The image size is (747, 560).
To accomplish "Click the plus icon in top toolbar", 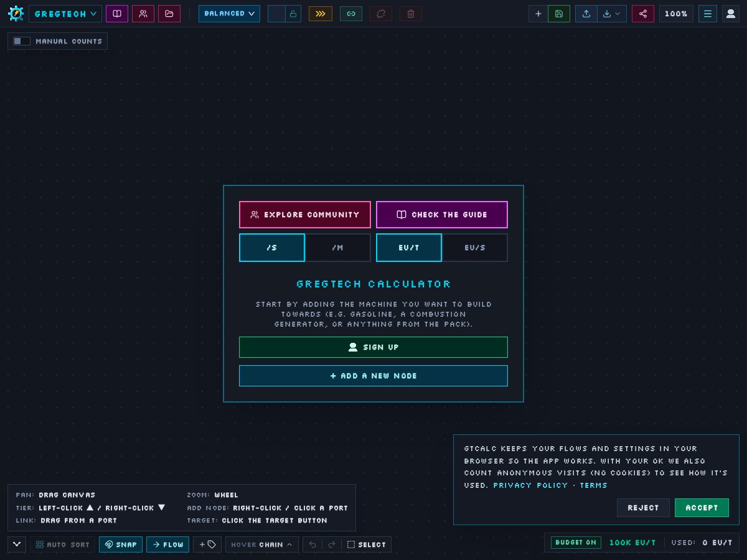I will click(538, 14).
